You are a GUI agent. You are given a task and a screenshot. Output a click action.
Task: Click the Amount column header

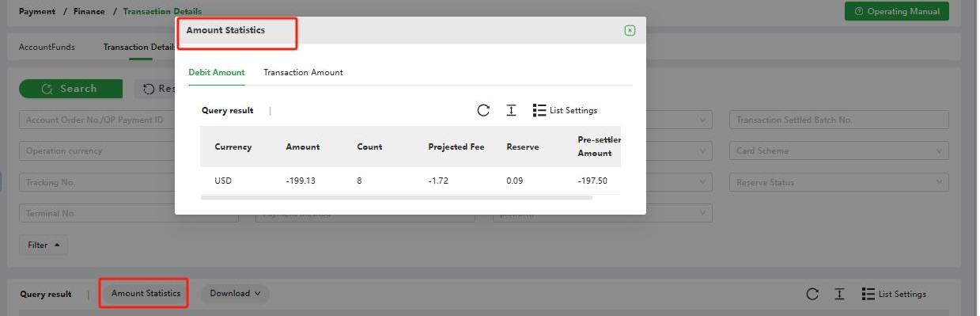[x=303, y=147]
